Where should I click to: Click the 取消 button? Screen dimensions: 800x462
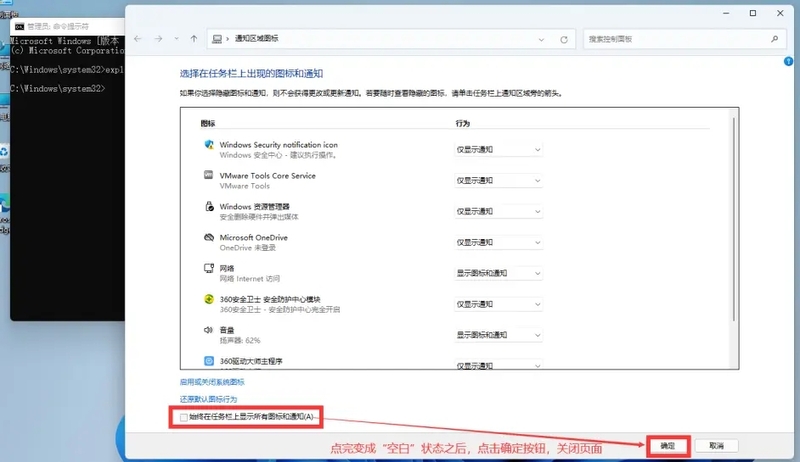point(716,446)
